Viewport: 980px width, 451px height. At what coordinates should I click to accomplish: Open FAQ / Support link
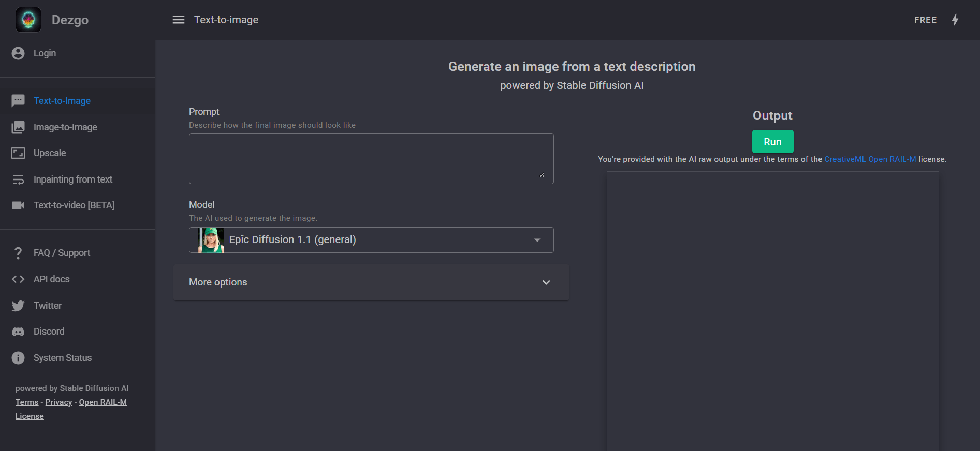click(x=78, y=253)
